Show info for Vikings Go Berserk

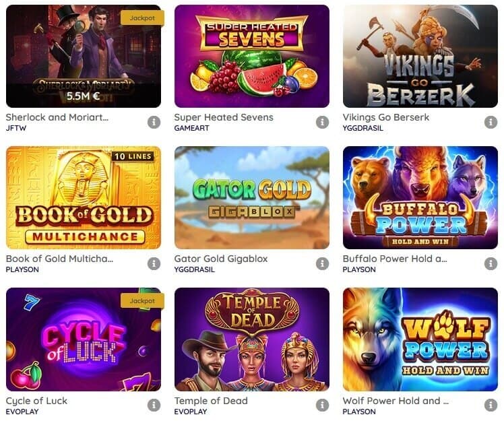click(491, 122)
